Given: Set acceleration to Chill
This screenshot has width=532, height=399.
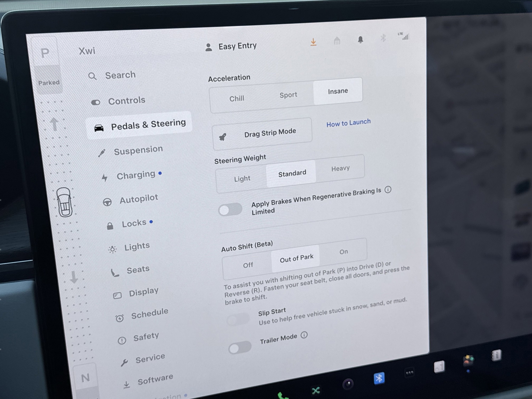Looking at the screenshot, I should point(237,99).
